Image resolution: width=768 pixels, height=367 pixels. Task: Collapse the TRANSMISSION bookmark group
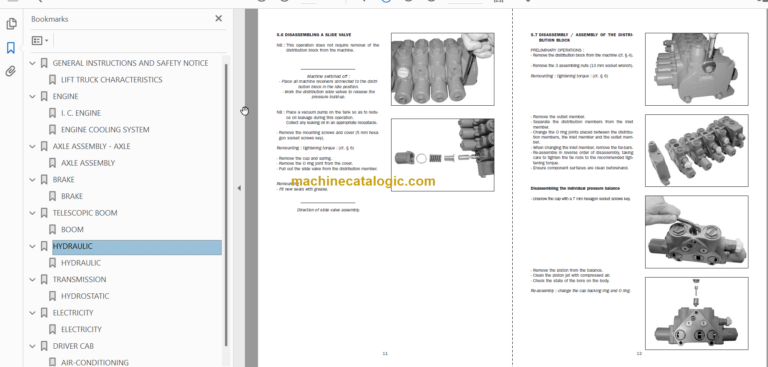pos(33,280)
